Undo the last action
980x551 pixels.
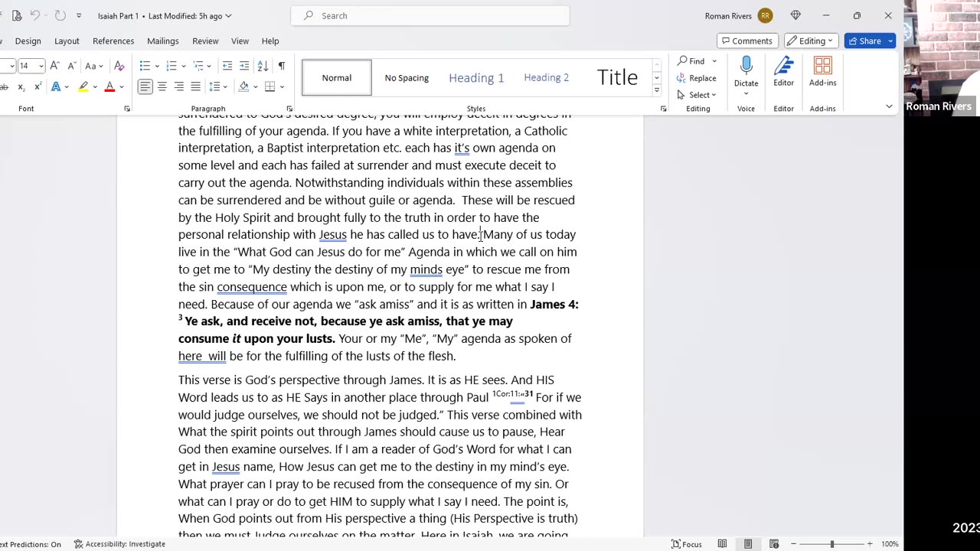35,15
